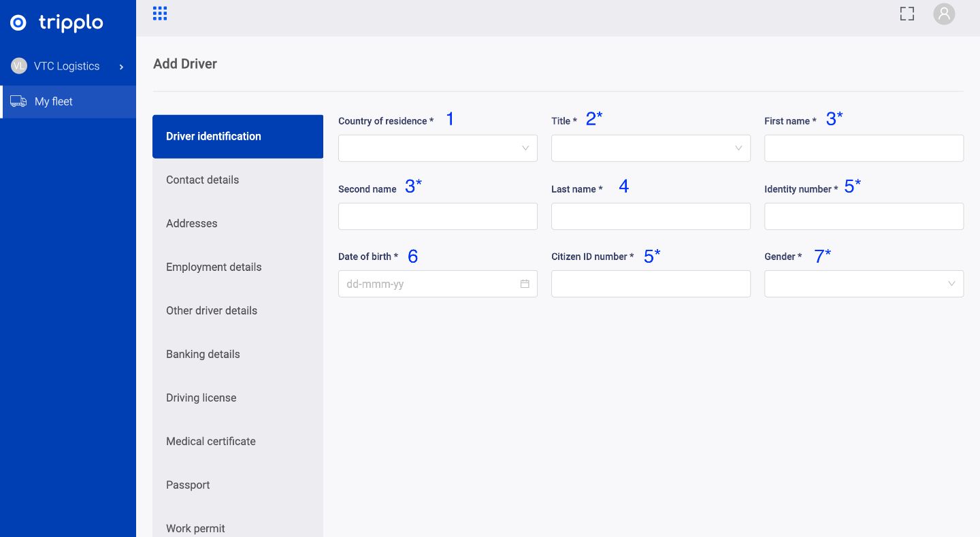The image size is (980, 537).
Task: Click the truck icon beside My fleet
Action: click(18, 101)
